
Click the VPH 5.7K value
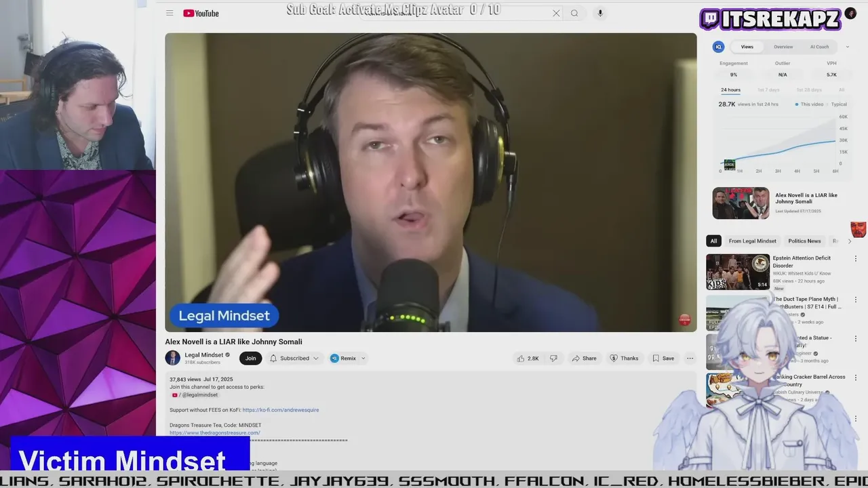pos(831,75)
